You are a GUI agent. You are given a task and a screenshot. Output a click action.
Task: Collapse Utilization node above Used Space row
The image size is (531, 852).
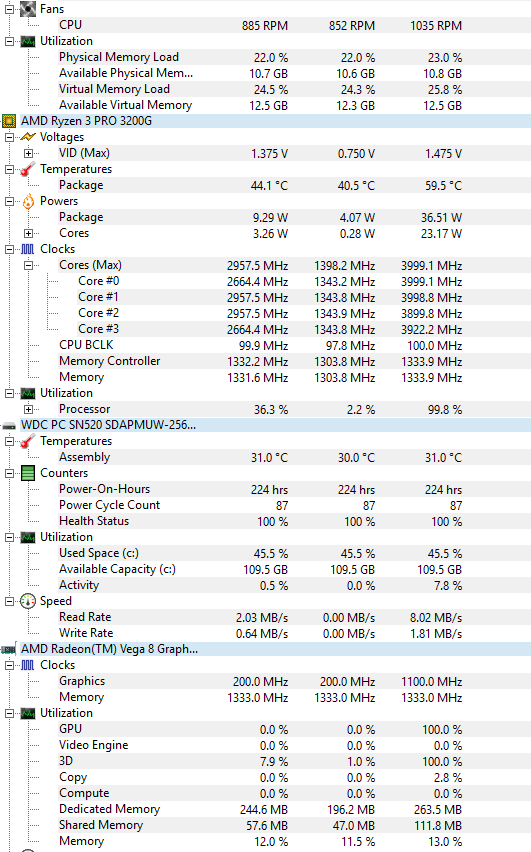[9, 537]
